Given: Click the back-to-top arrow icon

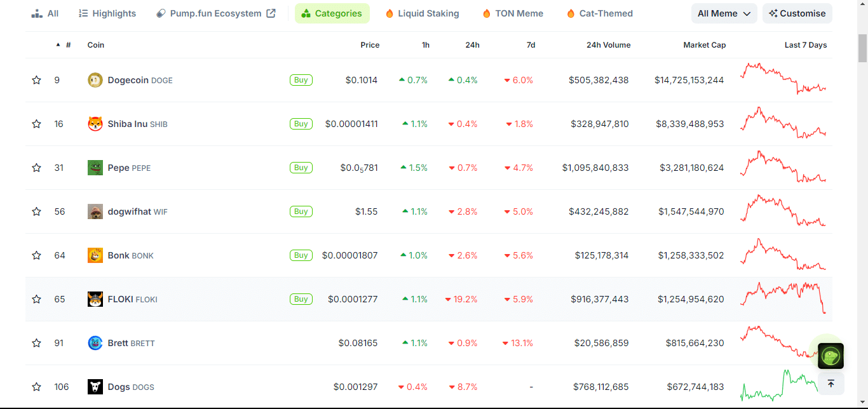Looking at the screenshot, I should tap(831, 384).
